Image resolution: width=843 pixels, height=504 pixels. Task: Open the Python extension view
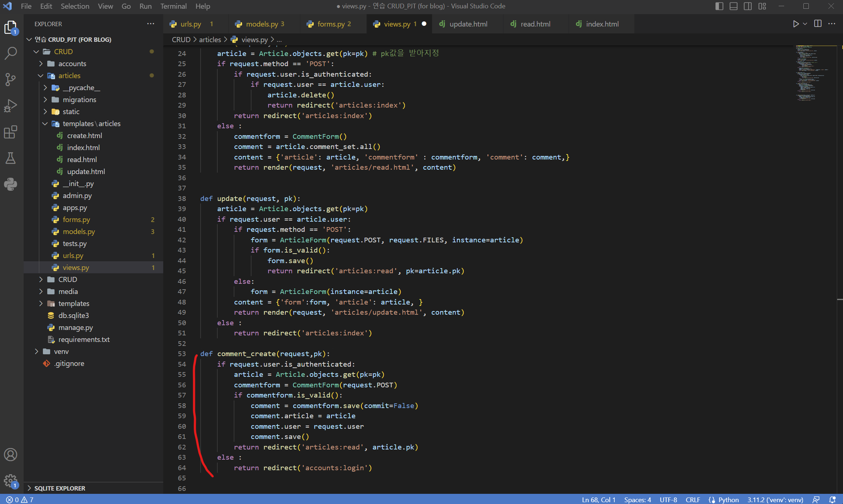11,184
